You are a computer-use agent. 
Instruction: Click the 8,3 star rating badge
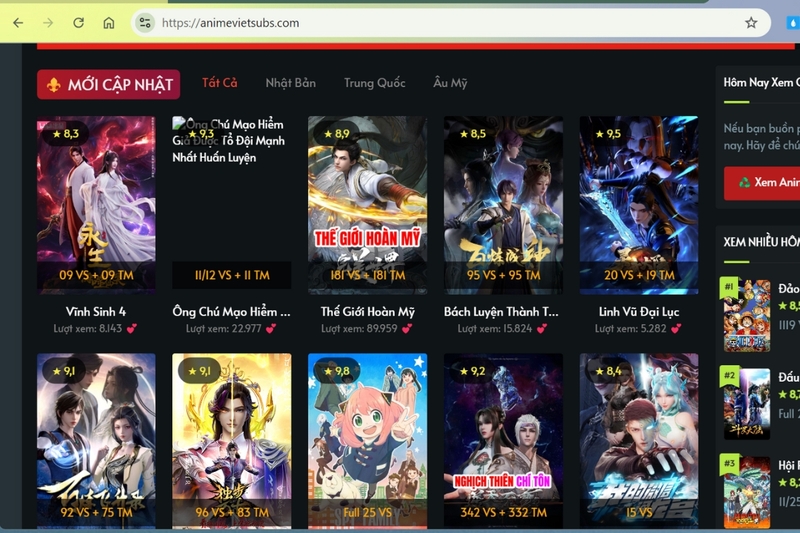coord(65,134)
